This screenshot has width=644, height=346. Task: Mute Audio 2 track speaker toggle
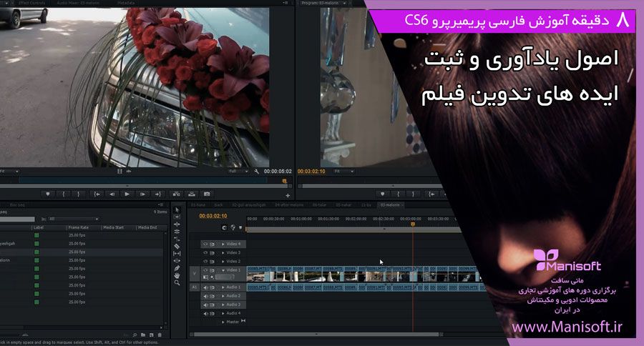pos(206,296)
